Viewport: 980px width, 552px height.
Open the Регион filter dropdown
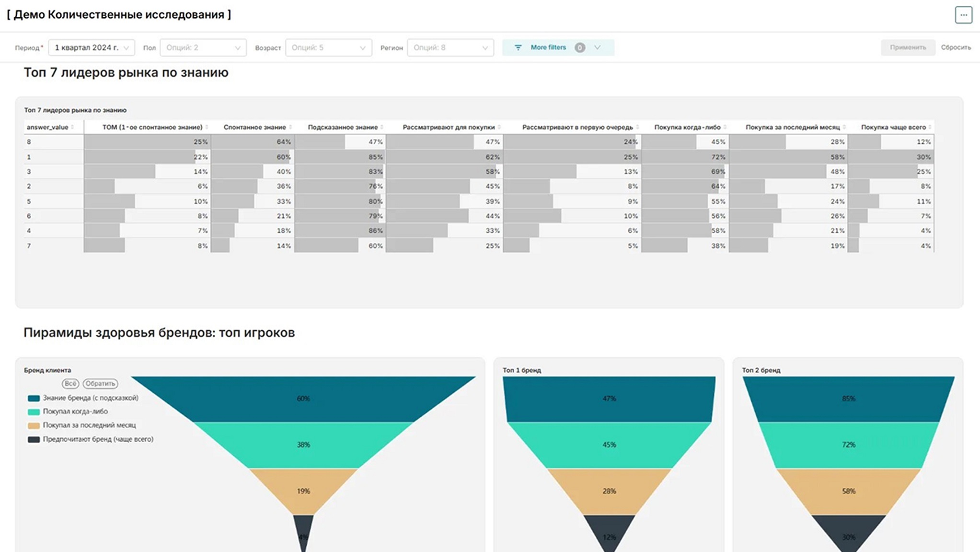click(x=450, y=47)
